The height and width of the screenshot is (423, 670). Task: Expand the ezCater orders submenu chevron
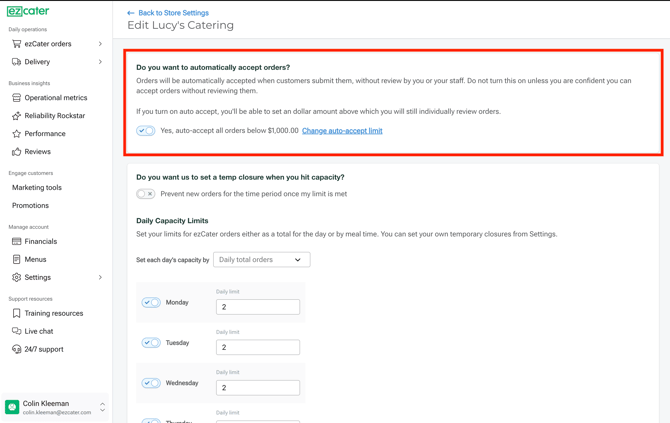[x=100, y=44]
